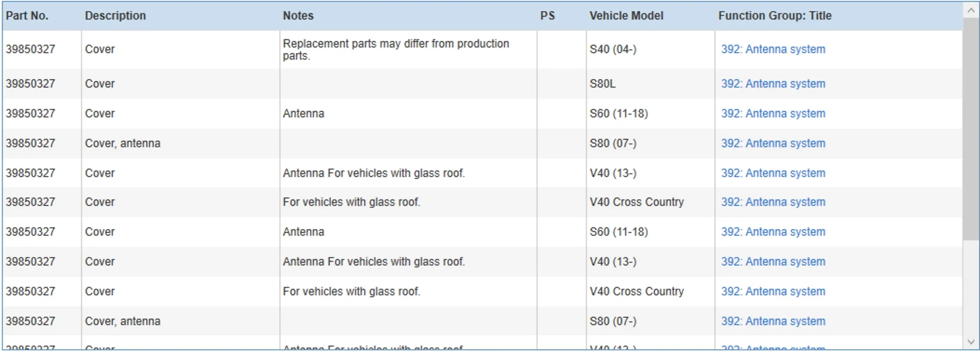This screenshot has width=980, height=352.
Task: Sort by the Description column header
Action: tap(115, 16)
